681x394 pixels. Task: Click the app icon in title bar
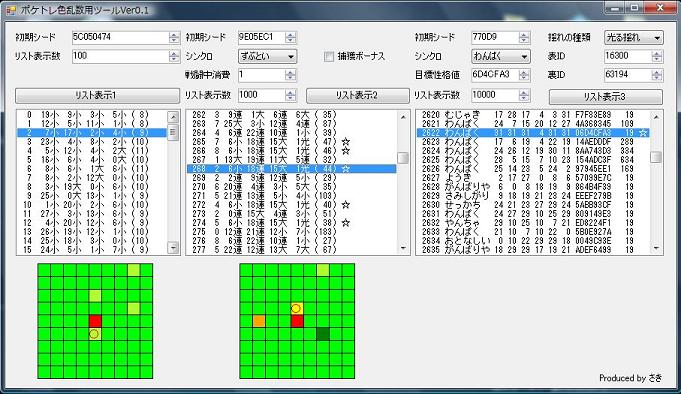[x=10, y=9]
